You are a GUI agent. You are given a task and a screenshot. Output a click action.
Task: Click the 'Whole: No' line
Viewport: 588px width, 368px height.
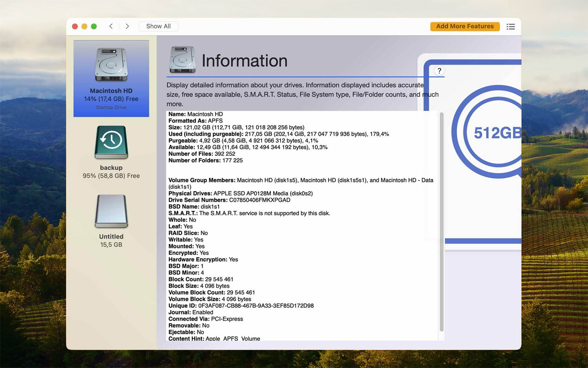[182, 220]
